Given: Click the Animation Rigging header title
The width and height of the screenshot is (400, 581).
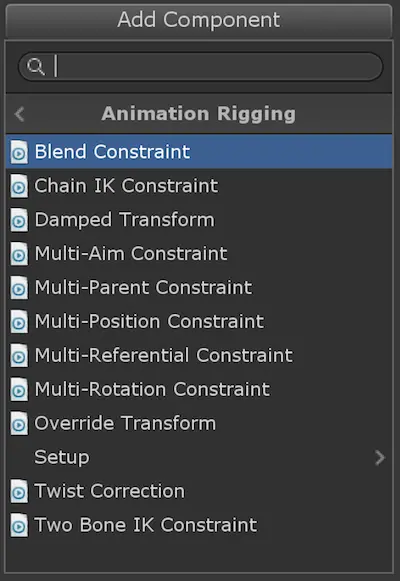Looking at the screenshot, I should tap(199, 114).
